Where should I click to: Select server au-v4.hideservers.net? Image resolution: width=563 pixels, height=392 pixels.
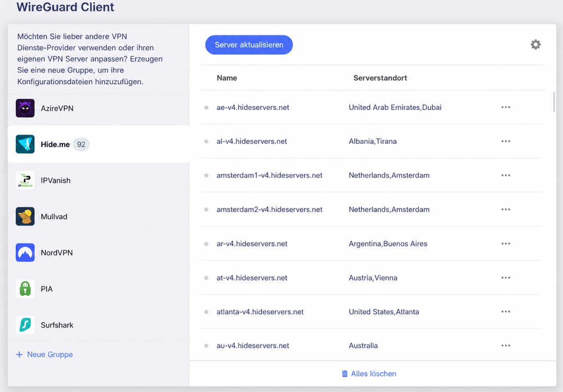(253, 346)
